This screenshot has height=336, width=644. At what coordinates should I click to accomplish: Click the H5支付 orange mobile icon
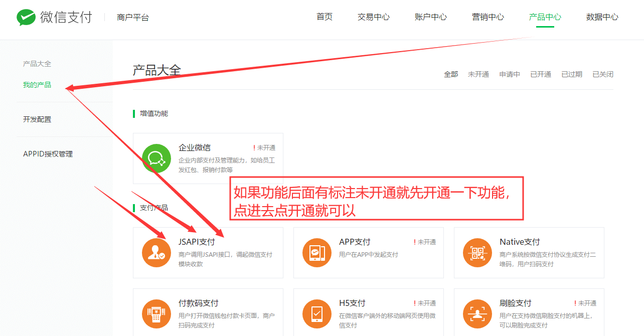(317, 314)
